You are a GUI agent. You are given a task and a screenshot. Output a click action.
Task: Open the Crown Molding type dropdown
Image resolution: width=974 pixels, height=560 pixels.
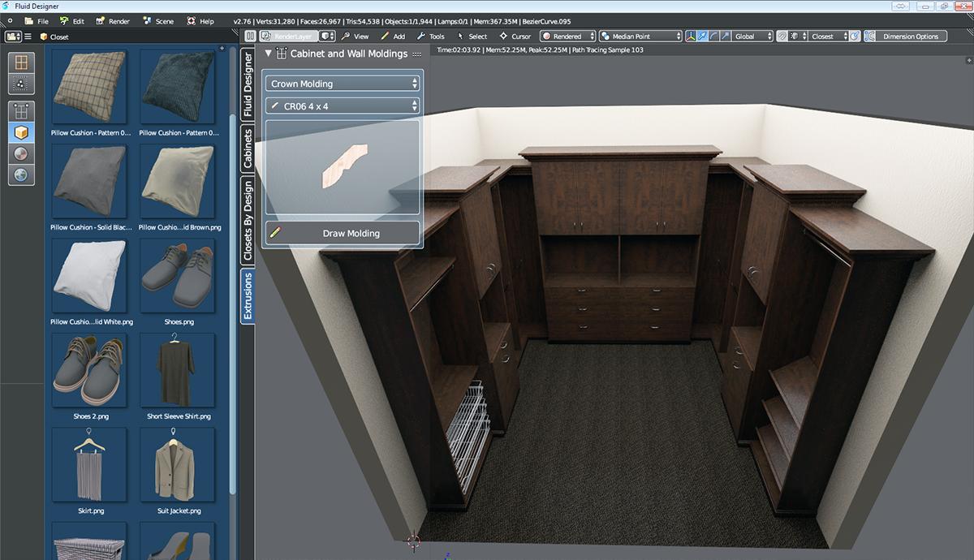point(343,84)
